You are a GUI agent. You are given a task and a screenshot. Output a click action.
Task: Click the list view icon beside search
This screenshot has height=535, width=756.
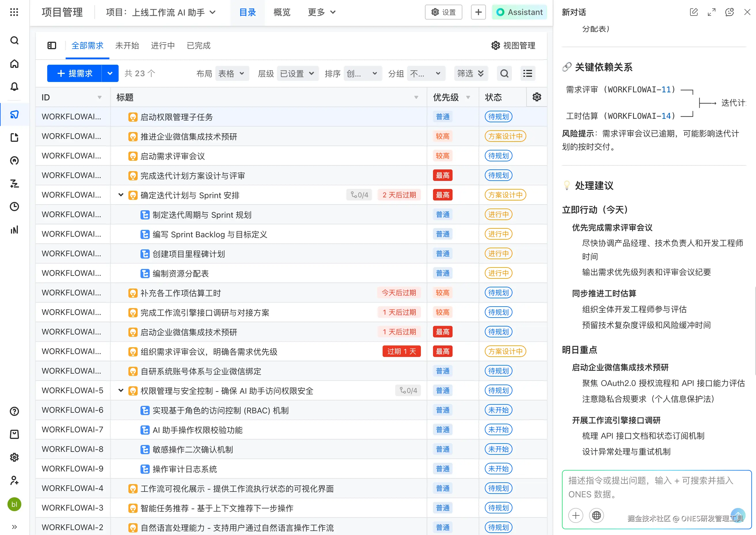click(x=527, y=73)
